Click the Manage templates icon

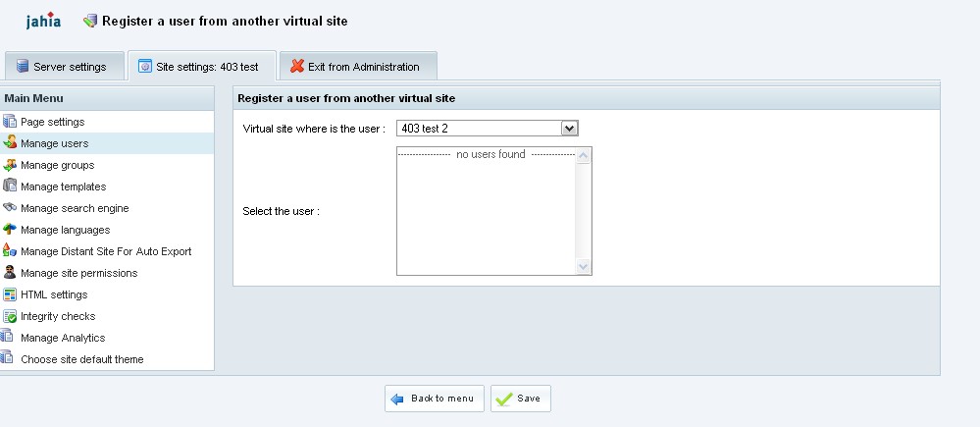click(x=10, y=186)
